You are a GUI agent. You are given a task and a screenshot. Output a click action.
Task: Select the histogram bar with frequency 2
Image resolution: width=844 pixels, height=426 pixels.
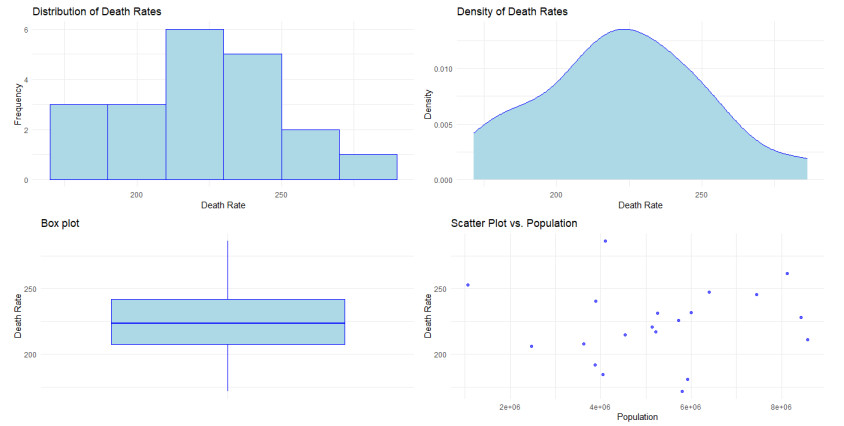(310, 155)
